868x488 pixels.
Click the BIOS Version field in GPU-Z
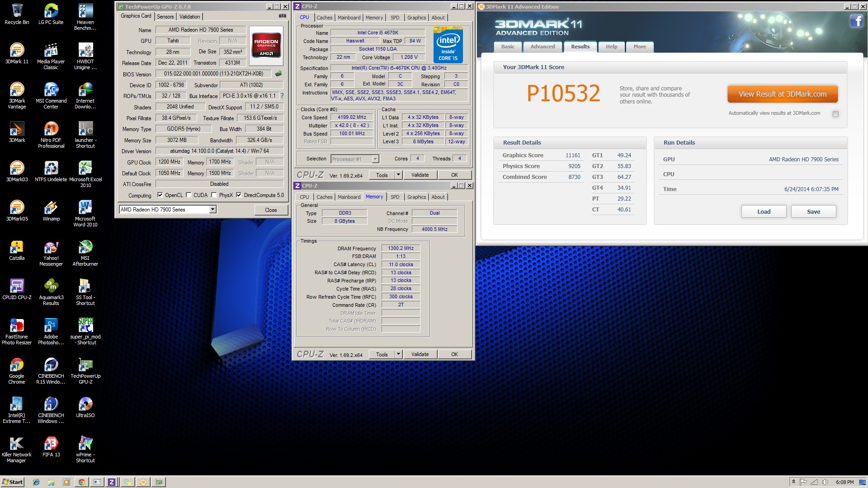point(213,74)
